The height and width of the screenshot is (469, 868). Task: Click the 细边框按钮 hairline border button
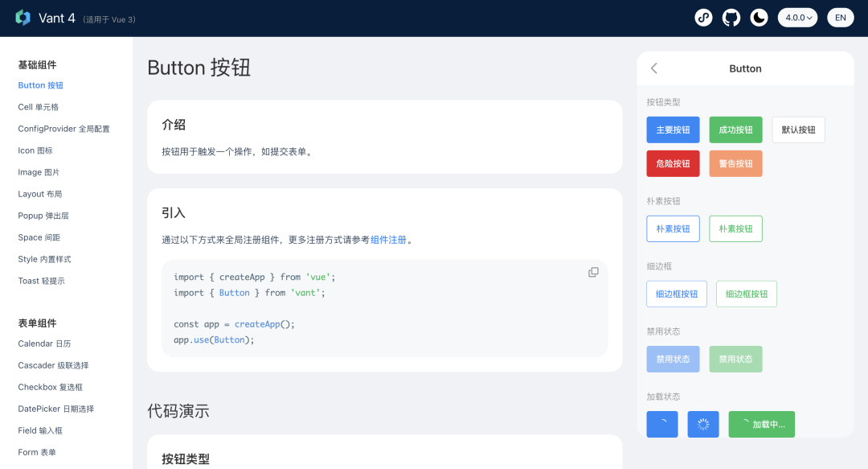point(676,294)
